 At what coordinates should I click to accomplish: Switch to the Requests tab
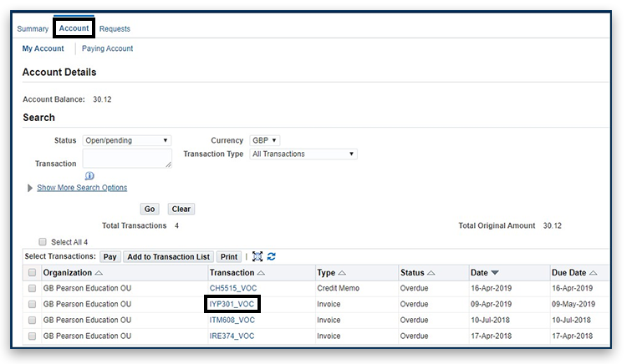pos(115,29)
